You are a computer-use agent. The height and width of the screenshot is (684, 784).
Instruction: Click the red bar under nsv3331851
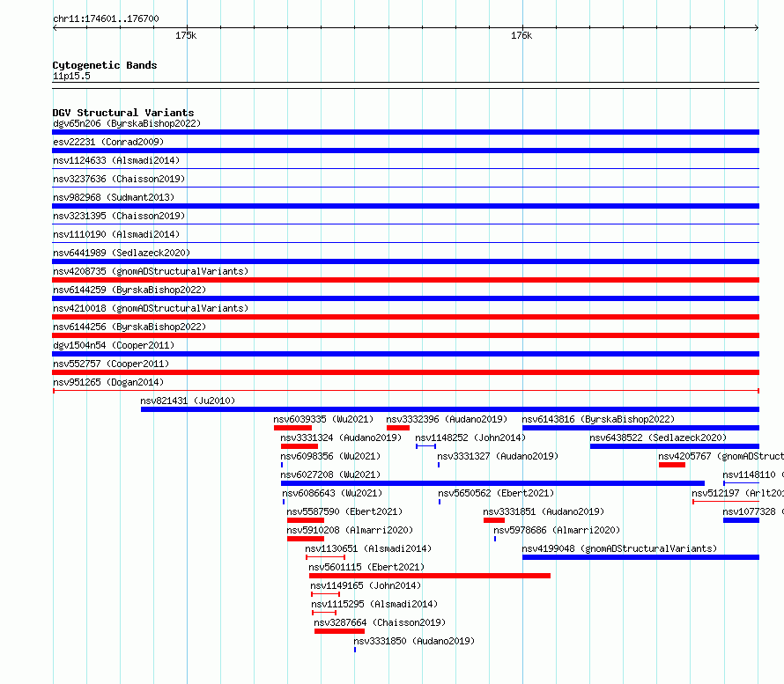[x=494, y=520]
